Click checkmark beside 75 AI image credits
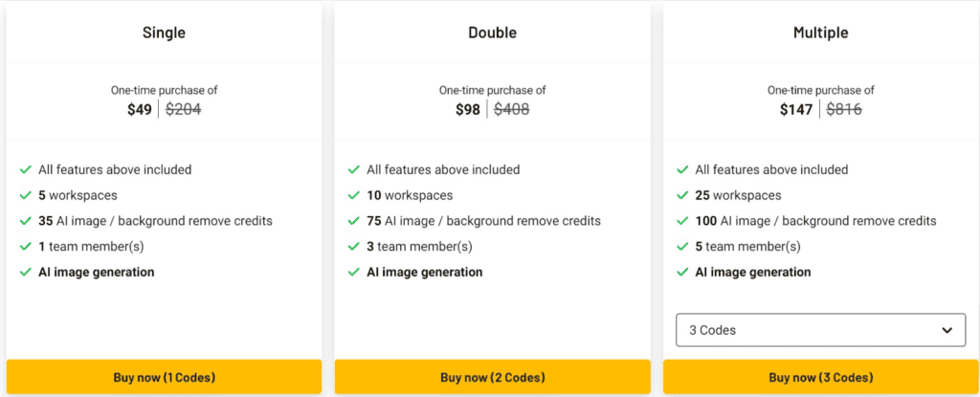Viewport: 980px width, 397px height. point(354,221)
